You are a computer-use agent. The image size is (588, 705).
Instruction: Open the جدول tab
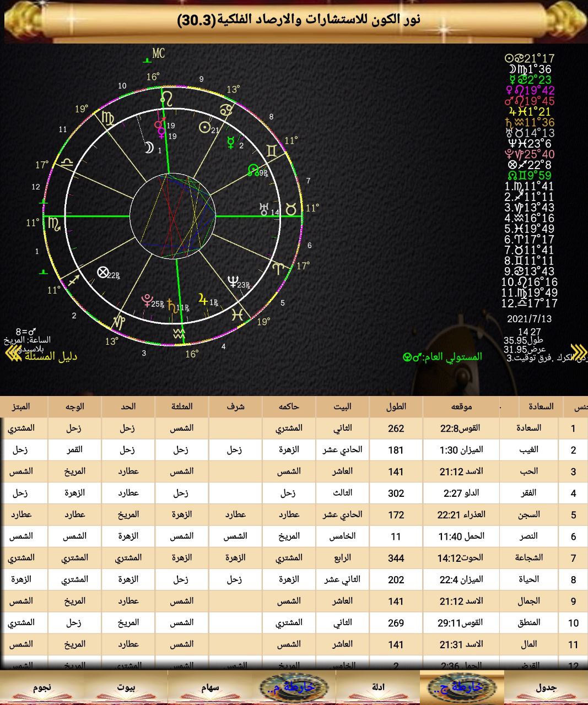coord(546,687)
